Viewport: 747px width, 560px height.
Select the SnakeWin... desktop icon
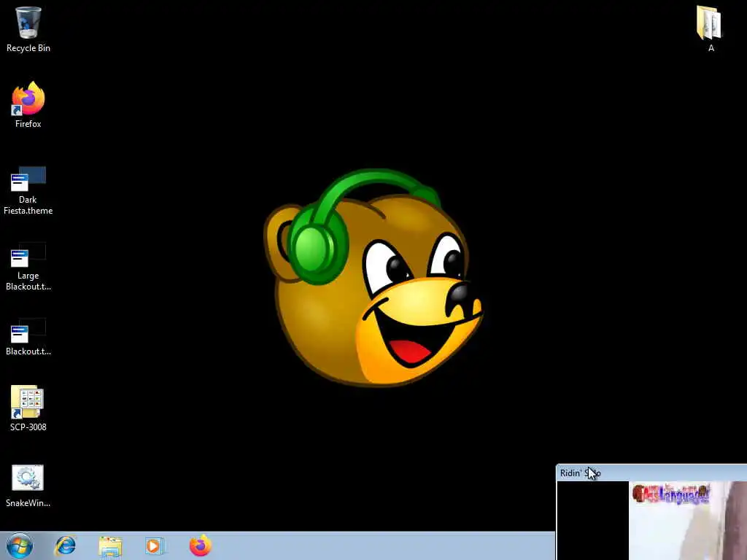28,478
